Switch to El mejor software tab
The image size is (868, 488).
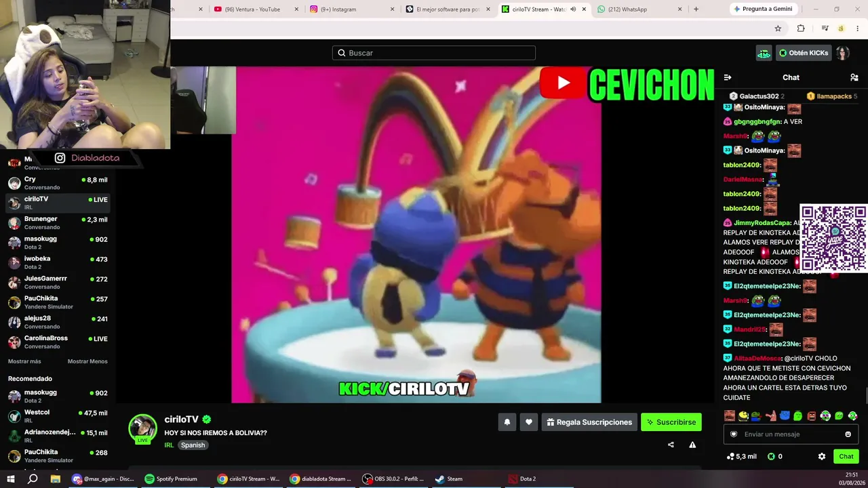pos(448,9)
